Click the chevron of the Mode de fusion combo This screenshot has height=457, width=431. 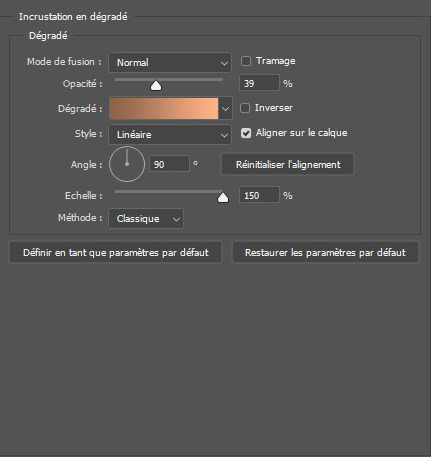point(224,63)
